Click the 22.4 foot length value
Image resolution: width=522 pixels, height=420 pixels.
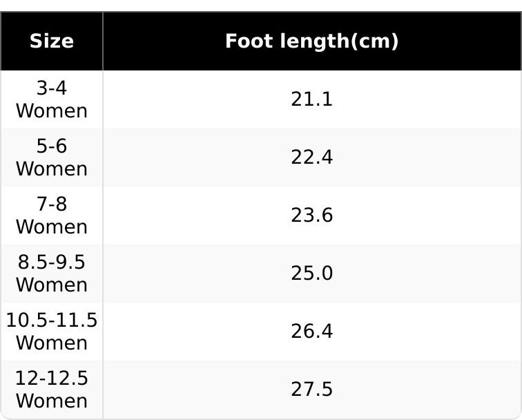click(x=312, y=157)
